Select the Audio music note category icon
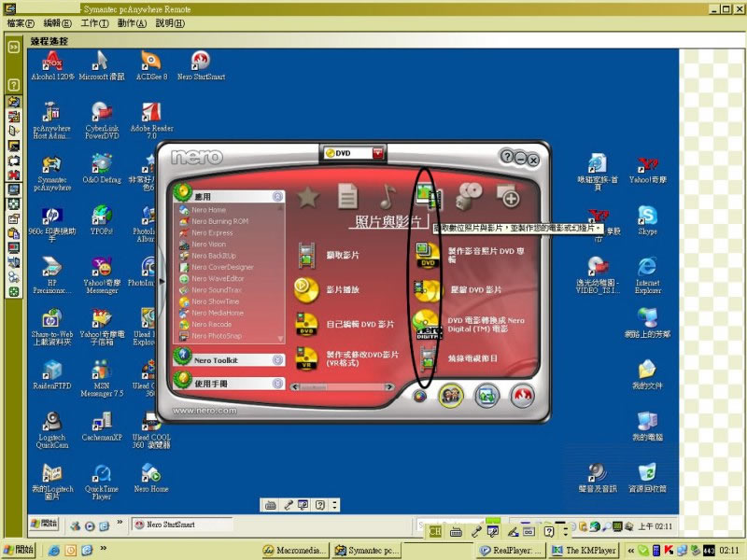The width and height of the screenshot is (747, 560). (x=388, y=197)
